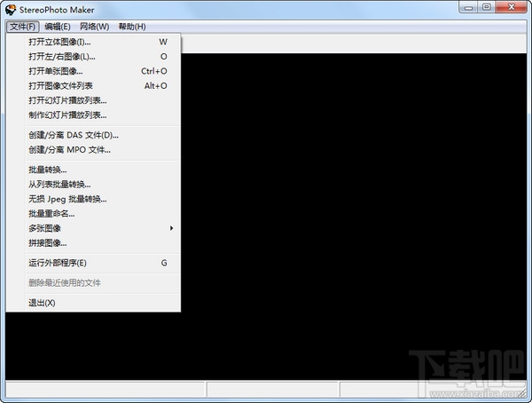Click the StereoPhoto Maker title bar app icon
The width and height of the screenshot is (532, 403).
[11, 10]
